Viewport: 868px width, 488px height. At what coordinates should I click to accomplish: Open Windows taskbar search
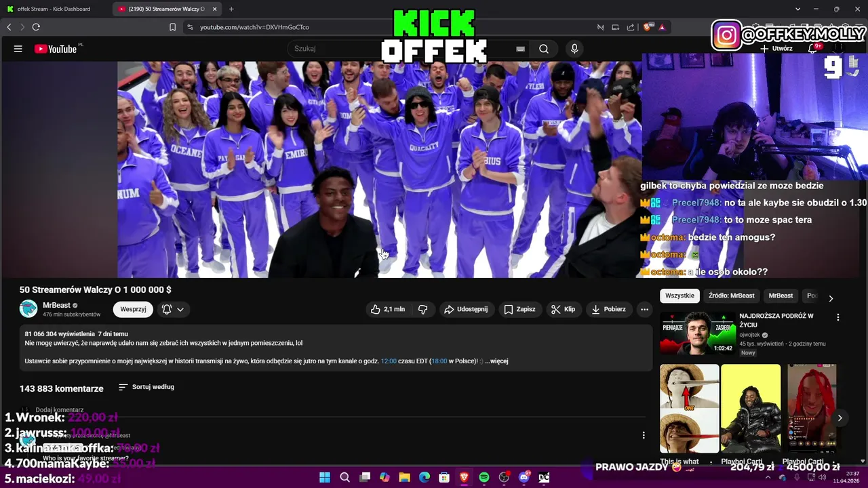[x=344, y=477]
